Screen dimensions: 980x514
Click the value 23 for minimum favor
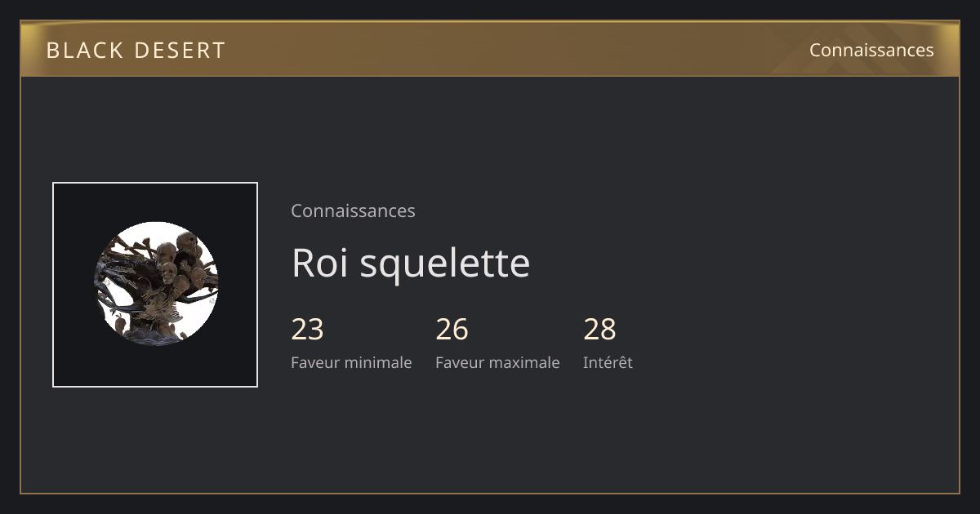point(307,329)
